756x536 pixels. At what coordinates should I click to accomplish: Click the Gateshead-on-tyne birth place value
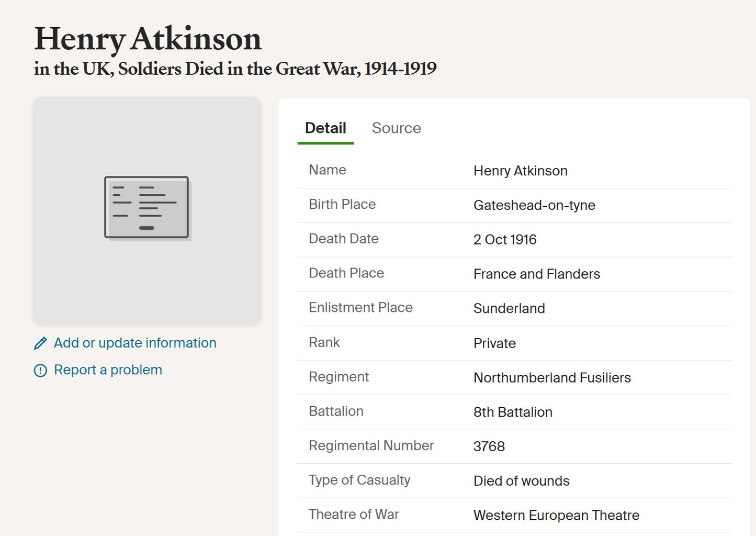coord(534,205)
